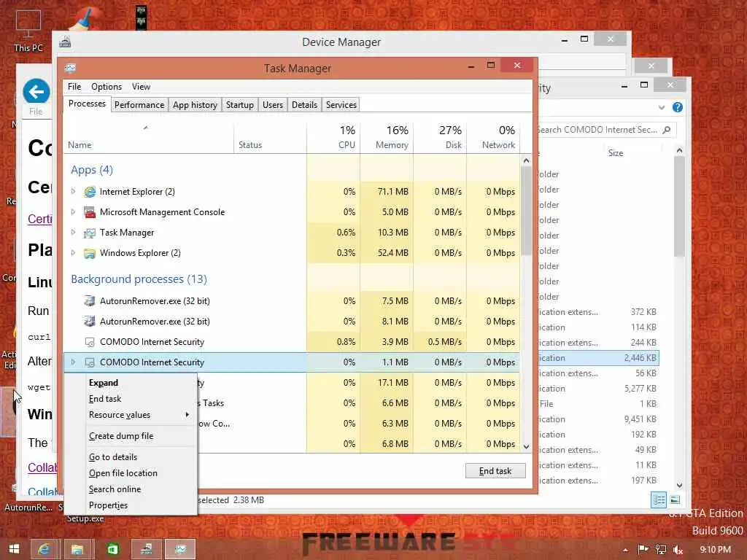The width and height of the screenshot is (747, 560).
Task: Open the View menu
Action: coord(141,87)
